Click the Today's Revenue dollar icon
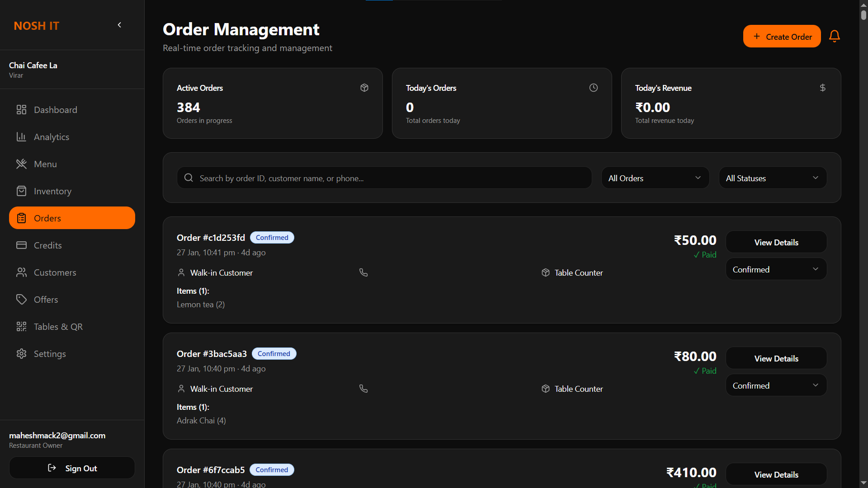This screenshot has height=488, width=868. click(x=823, y=88)
